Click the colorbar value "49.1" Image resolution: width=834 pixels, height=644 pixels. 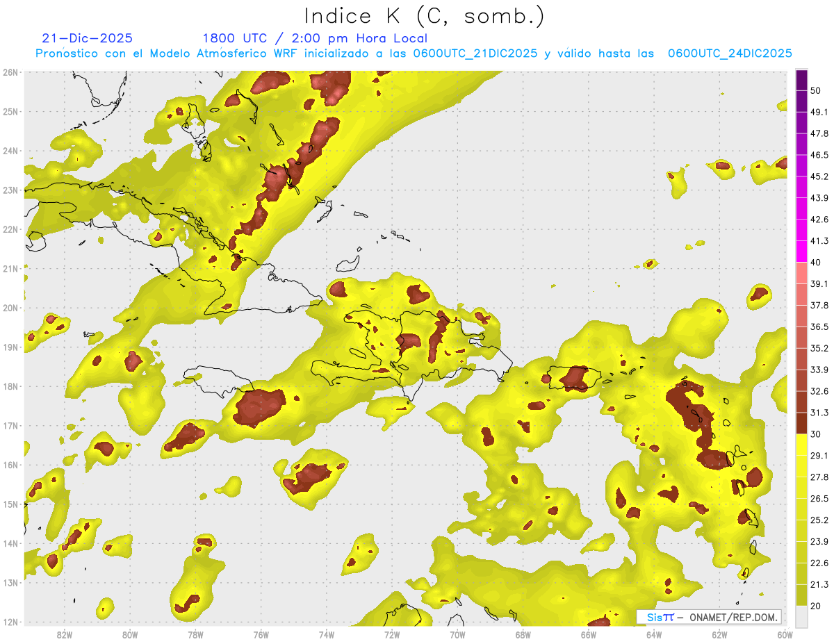tap(819, 112)
